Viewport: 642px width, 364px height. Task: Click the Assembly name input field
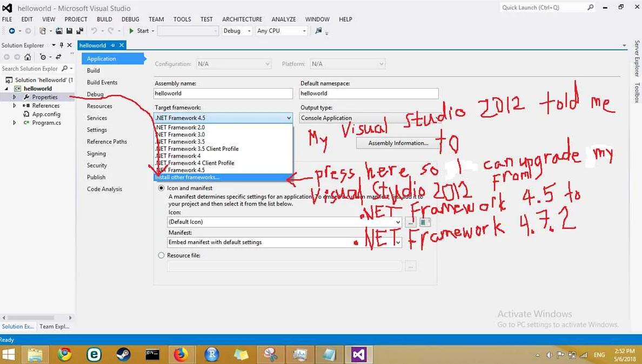[223, 93]
